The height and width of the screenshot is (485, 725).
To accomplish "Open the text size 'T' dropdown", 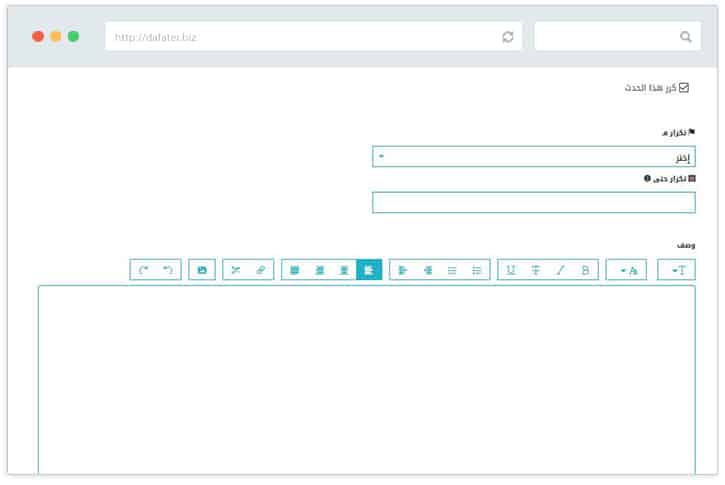I will [x=676, y=270].
